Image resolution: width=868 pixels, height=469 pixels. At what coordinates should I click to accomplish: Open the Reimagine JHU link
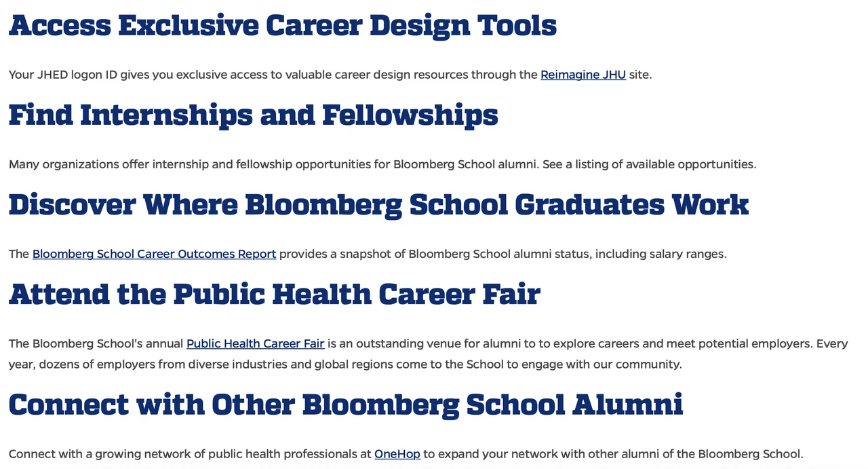click(583, 75)
